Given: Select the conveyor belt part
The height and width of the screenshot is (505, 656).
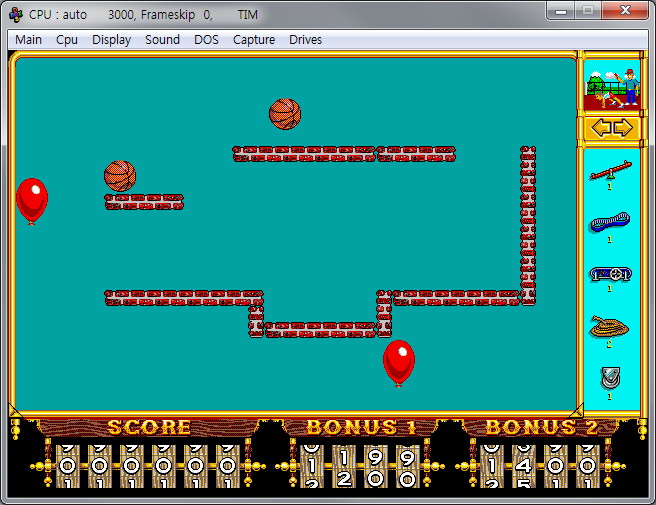Looking at the screenshot, I should coord(610,274).
